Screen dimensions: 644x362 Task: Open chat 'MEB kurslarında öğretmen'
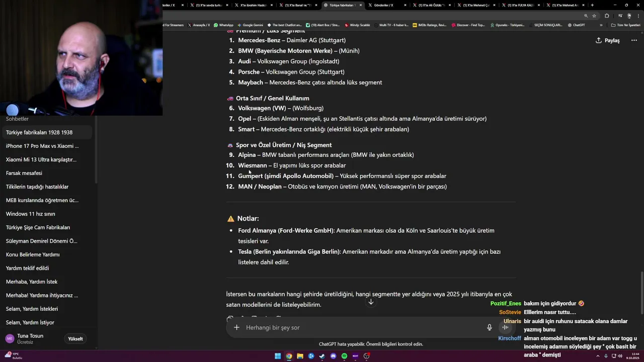pyautogui.click(x=46, y=200)
